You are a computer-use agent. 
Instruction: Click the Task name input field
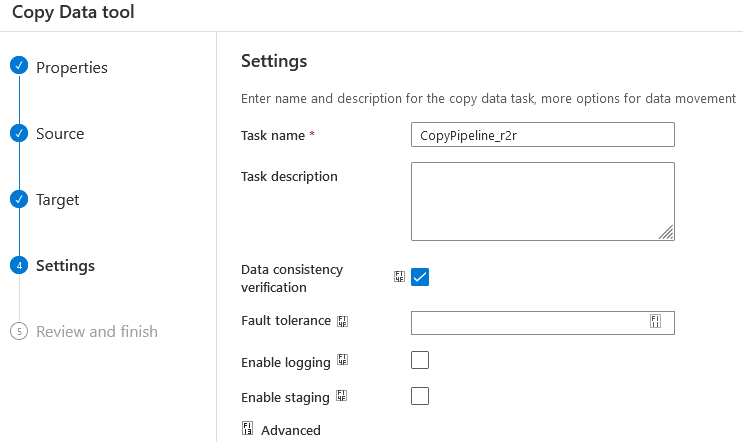[x=543, y=135]
